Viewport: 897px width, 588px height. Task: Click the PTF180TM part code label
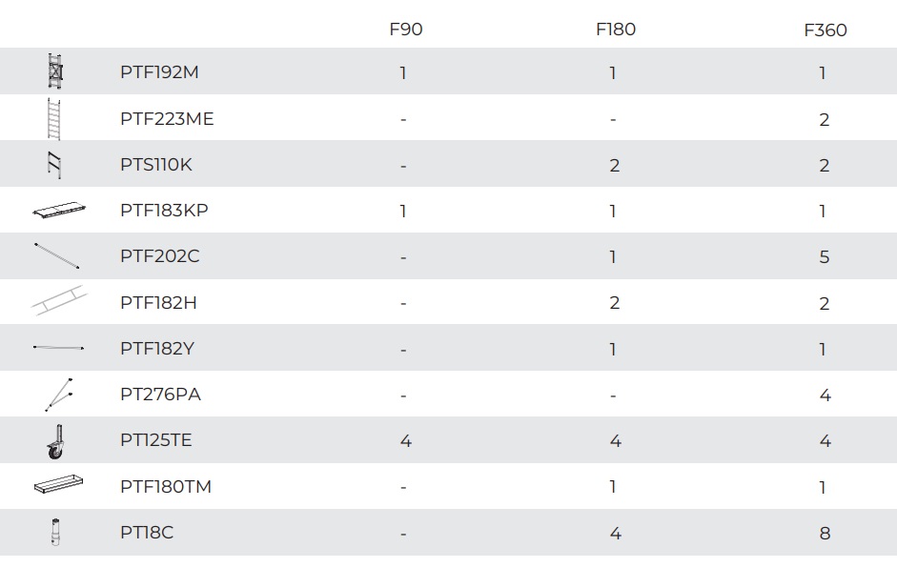click(166, 487)
